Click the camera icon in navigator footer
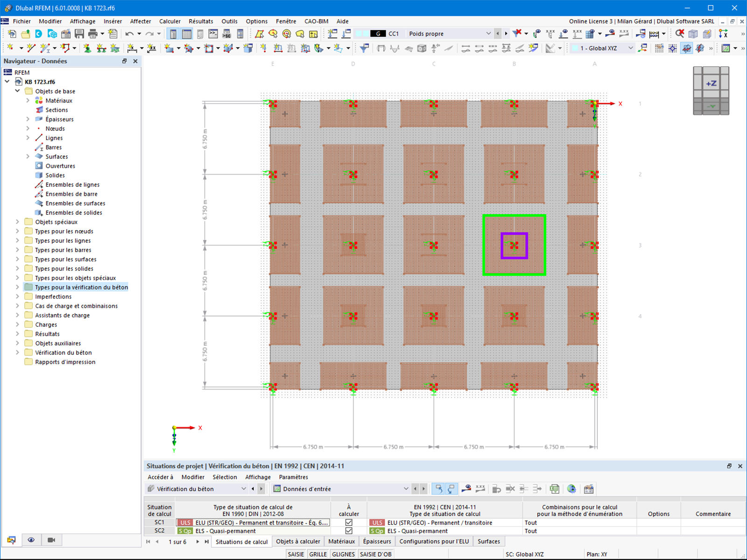The width and height of the screenshot is (747, 560). [51, 540]
